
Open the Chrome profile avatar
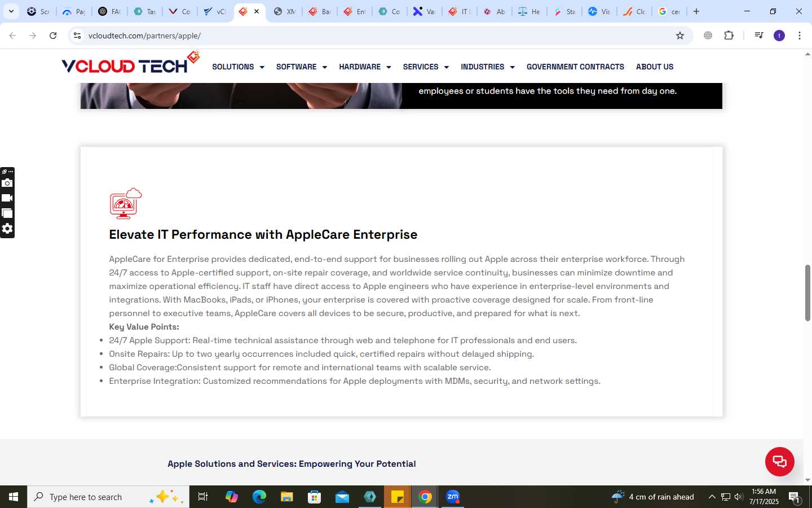tap(779, 36)
